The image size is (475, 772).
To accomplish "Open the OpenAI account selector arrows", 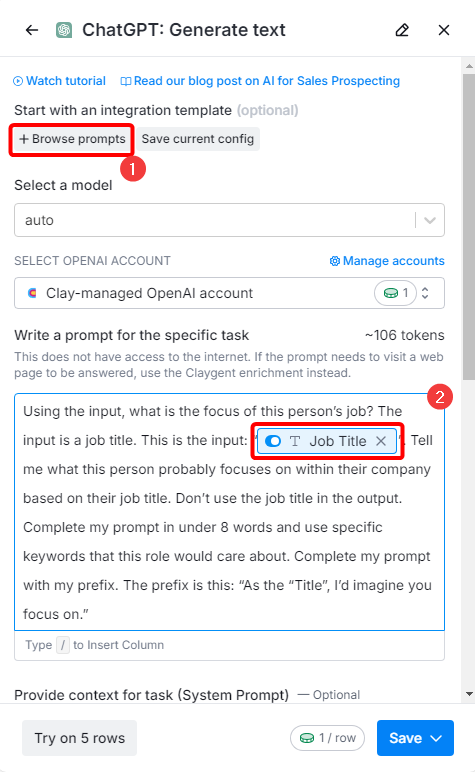I will click(425, 293).
